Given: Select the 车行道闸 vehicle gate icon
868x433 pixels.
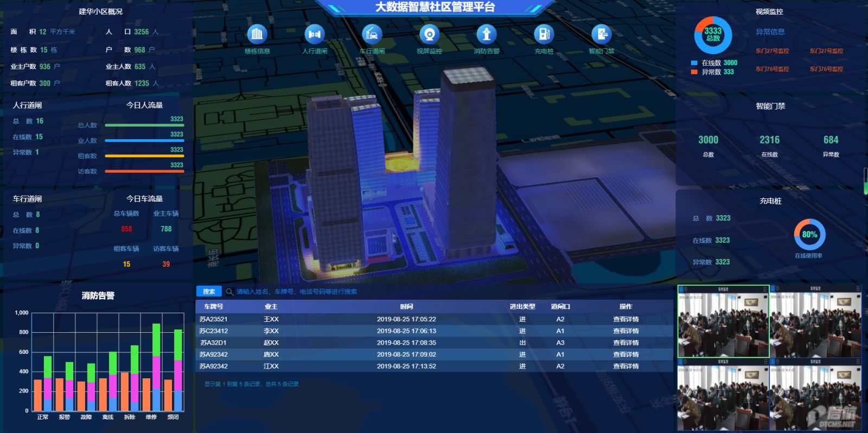Looking at the screenshot, I should coord(372,35).
